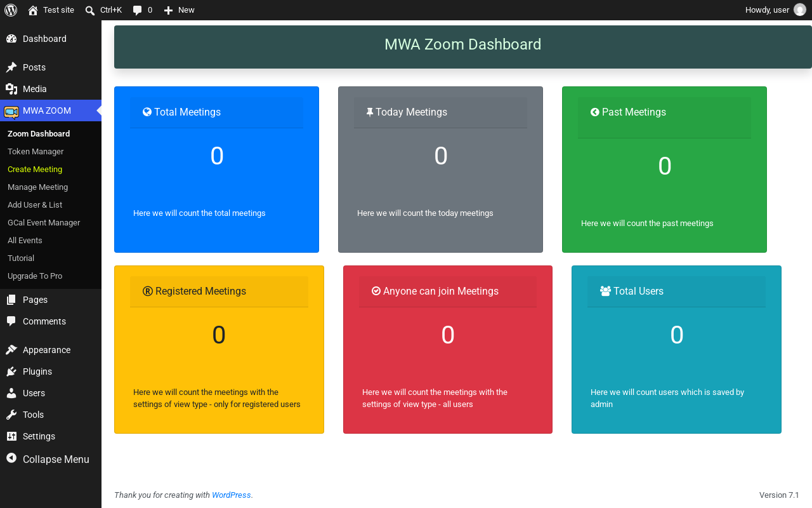Click the check-circle icon on Anyone can join card
Image resolution: width=812 pixels, height=508 pixels.
(376, 291)
